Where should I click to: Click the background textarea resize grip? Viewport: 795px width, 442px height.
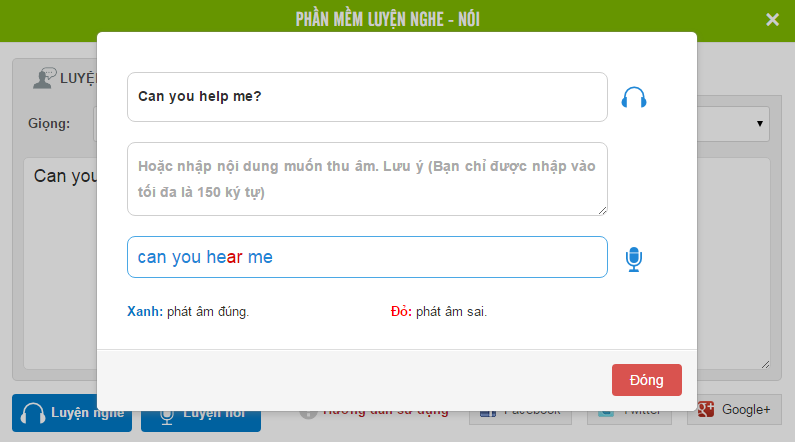tap(766, 364)
